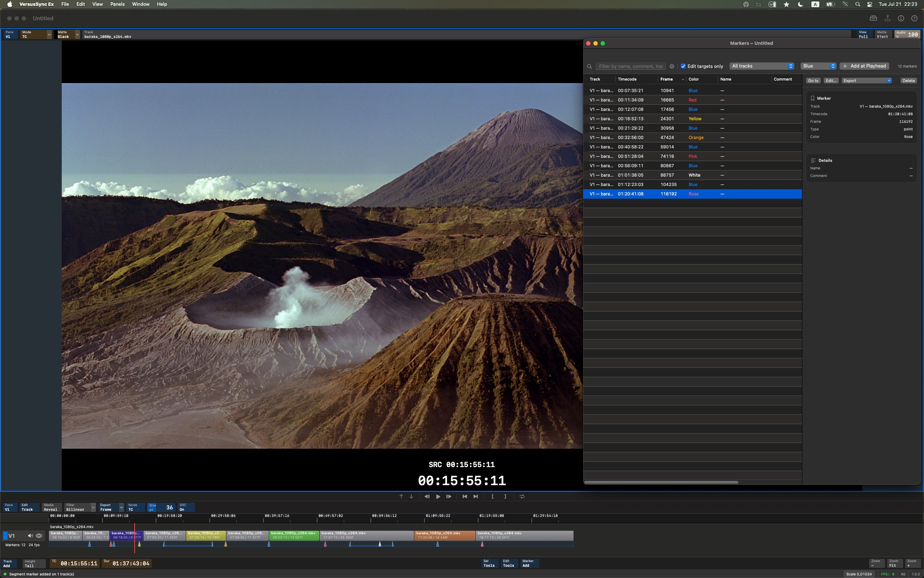The image size is (924, 578).
Task: Click the search magnifier icon in Markers window
Action: click(x=589, y=66)
